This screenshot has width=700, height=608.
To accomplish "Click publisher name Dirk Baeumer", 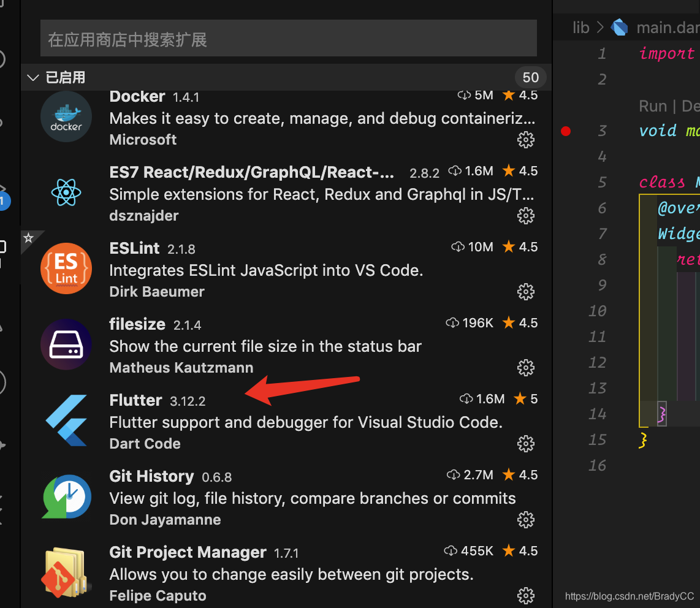I will [x=157, y=292].
